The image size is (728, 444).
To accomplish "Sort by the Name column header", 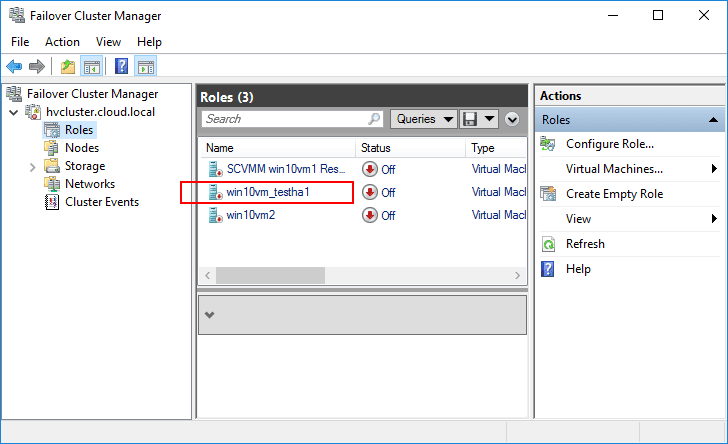I will 277,148.
